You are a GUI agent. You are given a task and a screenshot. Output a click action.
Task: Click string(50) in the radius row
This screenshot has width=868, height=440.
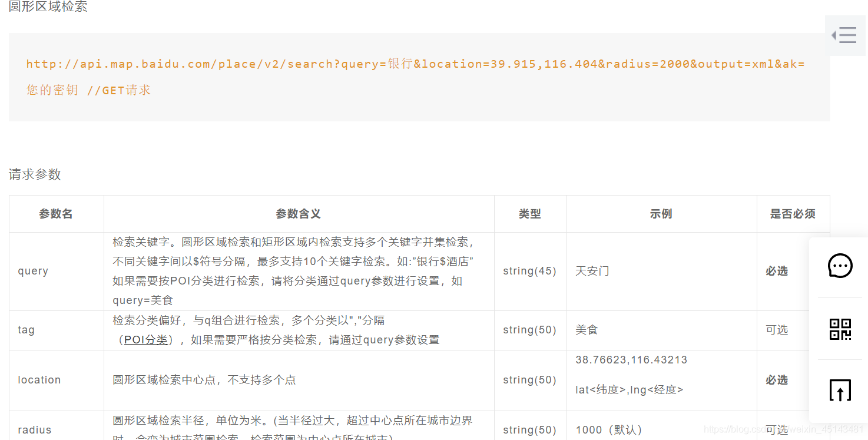click(529, 430)
